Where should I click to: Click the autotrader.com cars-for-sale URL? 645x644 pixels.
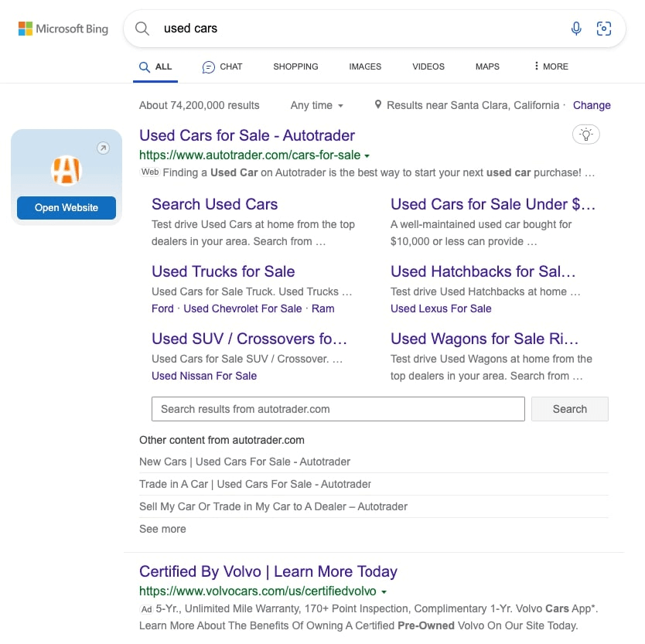(x=250, y=155)
